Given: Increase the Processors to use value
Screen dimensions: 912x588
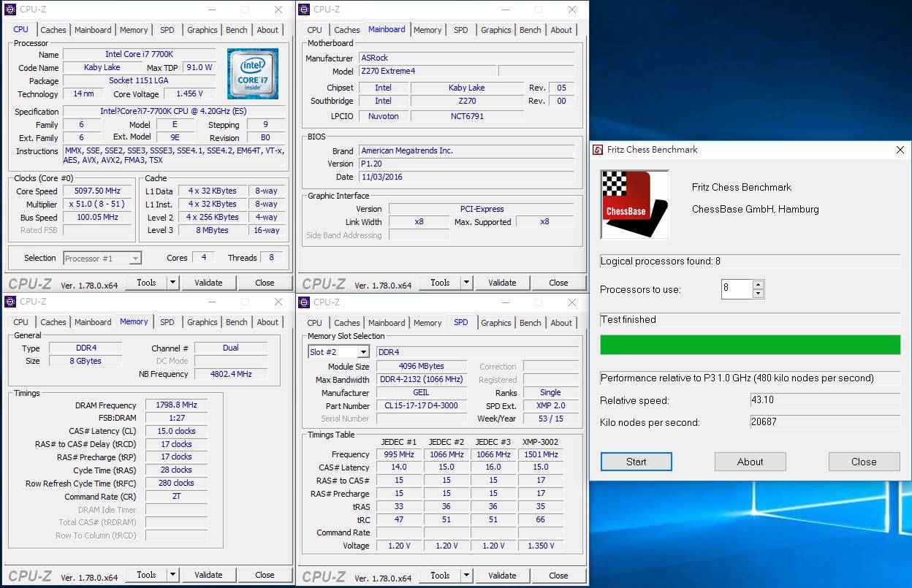Looking at the screenshot, I should click(758, 285).
